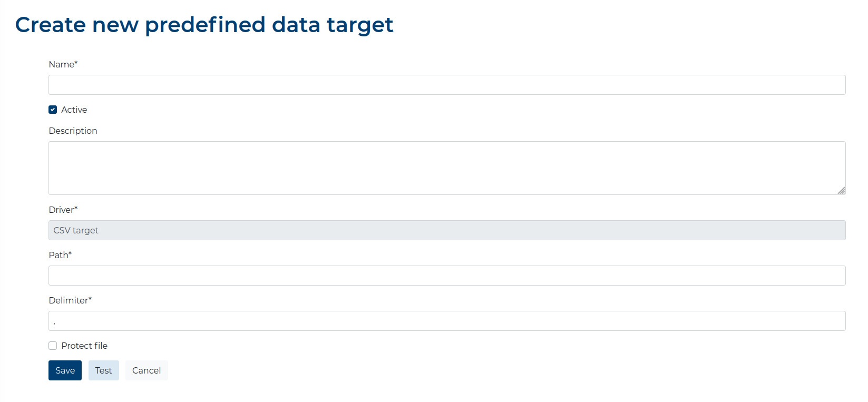Cancel creating the data target
Screen dimensions: 868x402
point(147,370)
